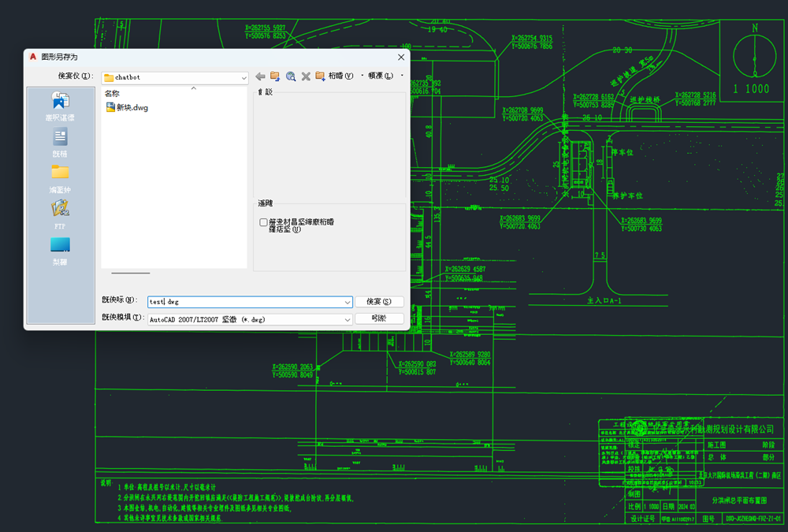Click the Search the Web globe icon

point(291,76)
